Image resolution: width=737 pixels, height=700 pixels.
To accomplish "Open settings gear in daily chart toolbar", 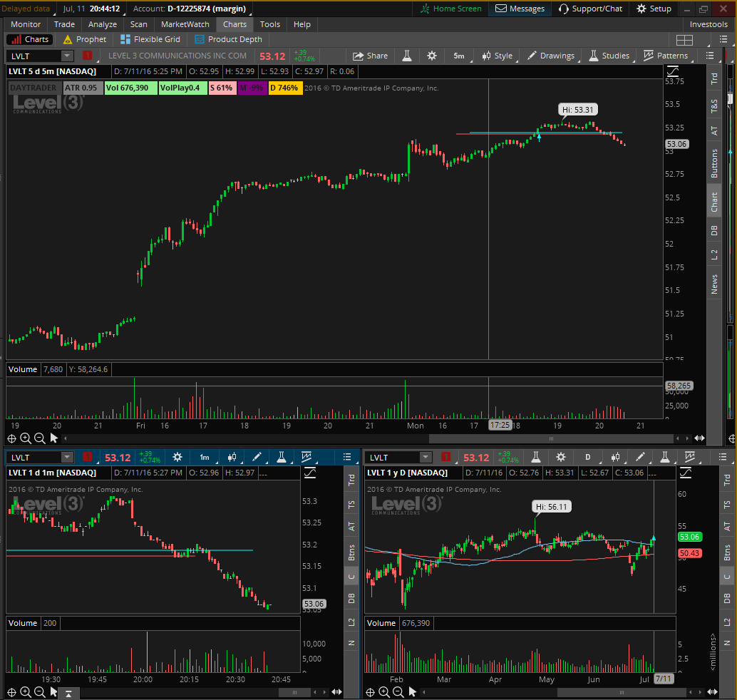I will [560, 457].
